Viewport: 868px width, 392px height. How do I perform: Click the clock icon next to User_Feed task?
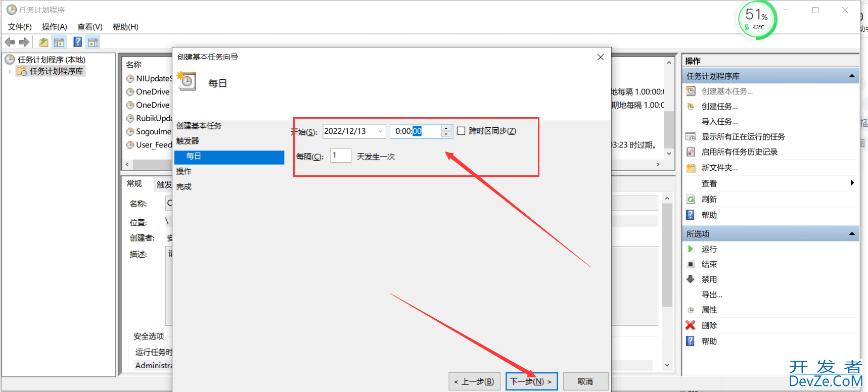pos(130,145)
